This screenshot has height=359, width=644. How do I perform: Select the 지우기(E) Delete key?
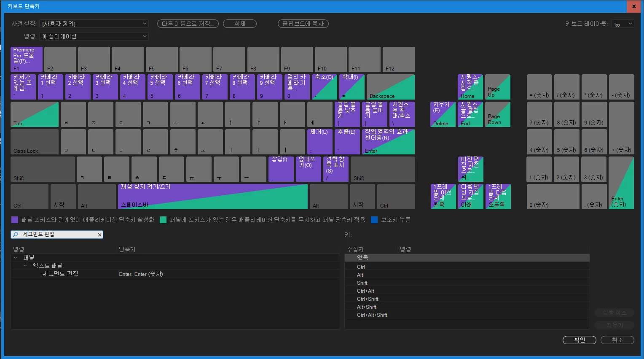coord(443,114)
